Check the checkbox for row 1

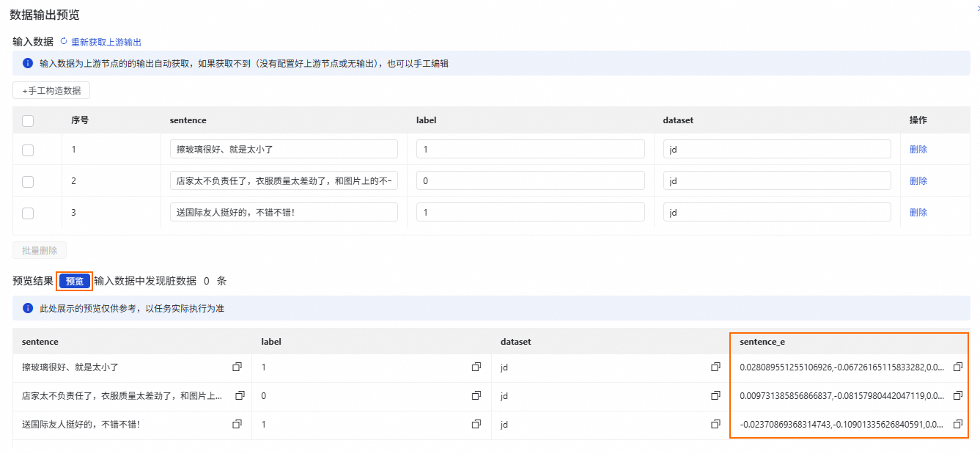(28, 150)
